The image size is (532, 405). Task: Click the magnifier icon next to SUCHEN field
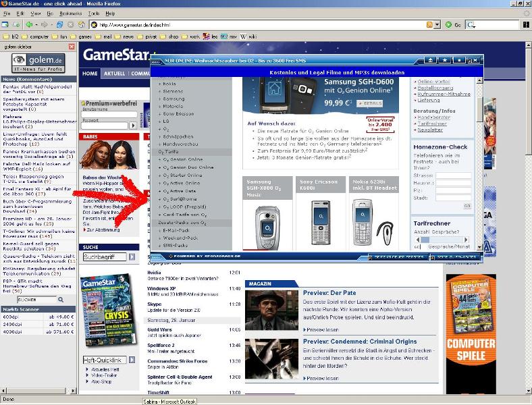61,300
